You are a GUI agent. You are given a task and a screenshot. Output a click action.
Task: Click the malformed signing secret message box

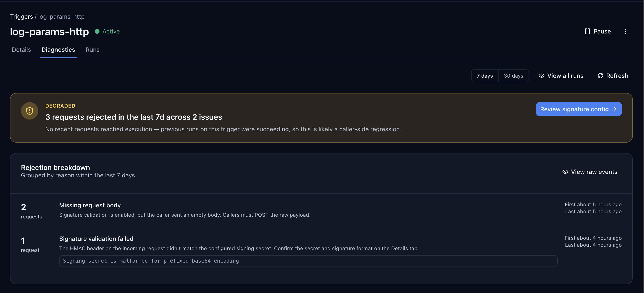[x=308, y=261]
